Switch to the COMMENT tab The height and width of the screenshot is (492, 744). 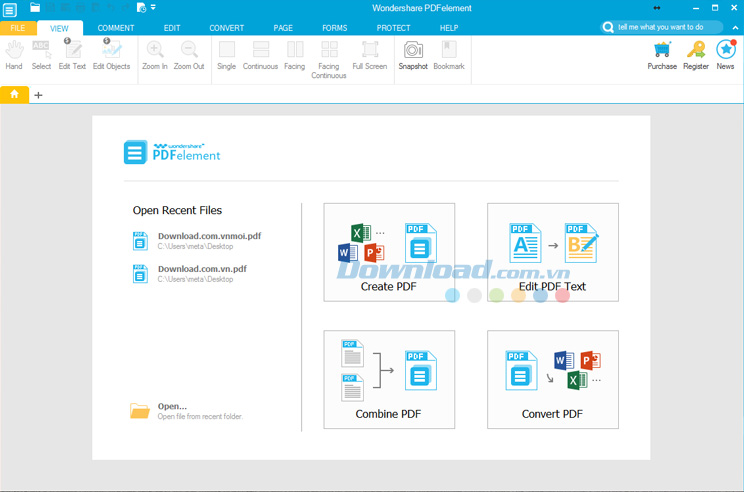(116, 28)
